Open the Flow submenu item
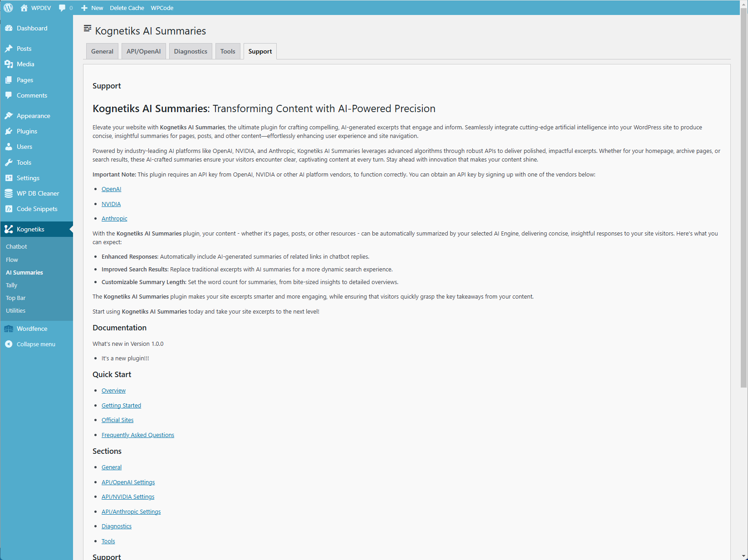 point(12,260)
